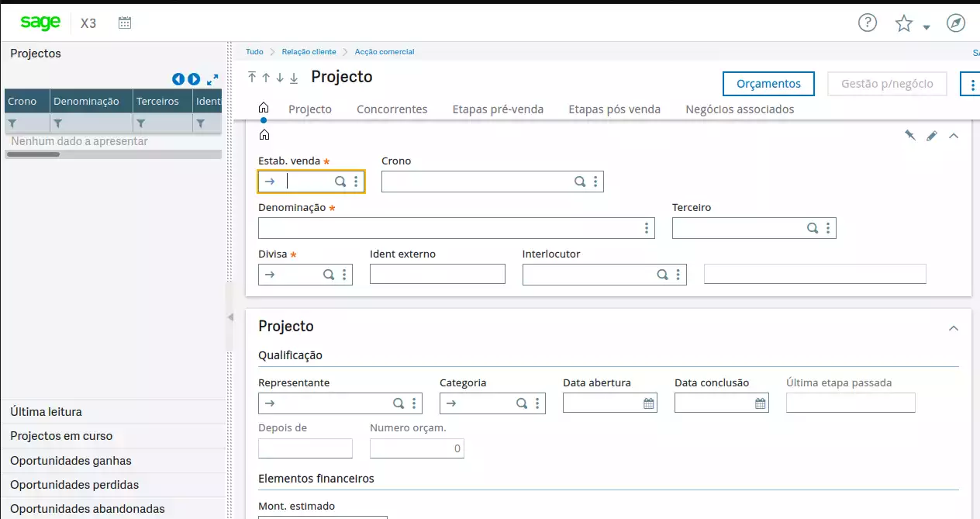Click into the Denominação input field
980x519 pixels.
point(448,228)
